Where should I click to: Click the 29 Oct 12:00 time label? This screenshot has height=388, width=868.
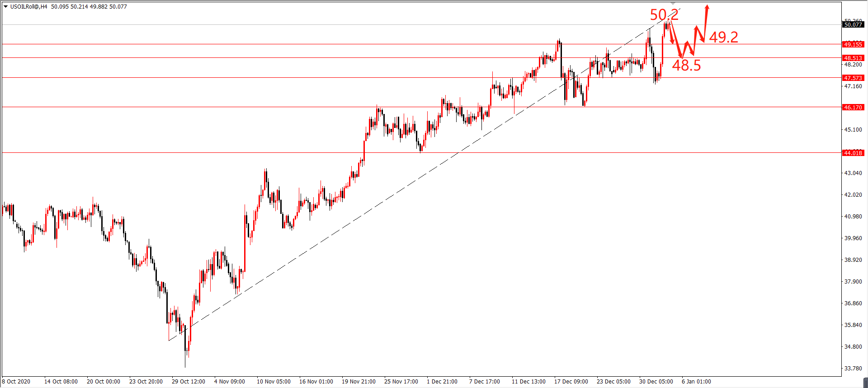[x=189, y=382]
